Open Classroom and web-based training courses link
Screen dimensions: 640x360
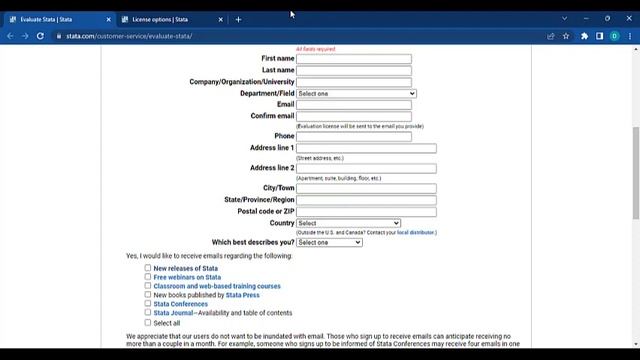point(217,286)
